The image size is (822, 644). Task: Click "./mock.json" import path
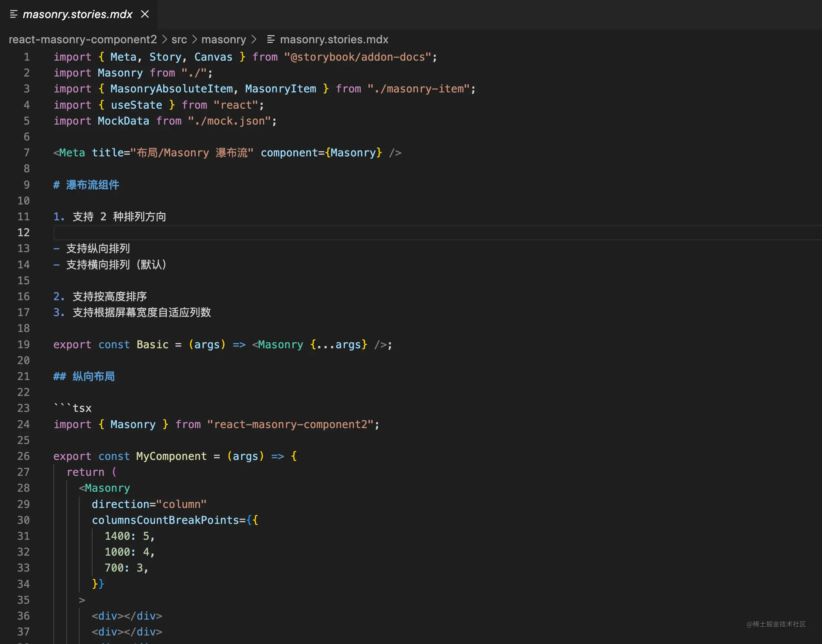point(229,121)
